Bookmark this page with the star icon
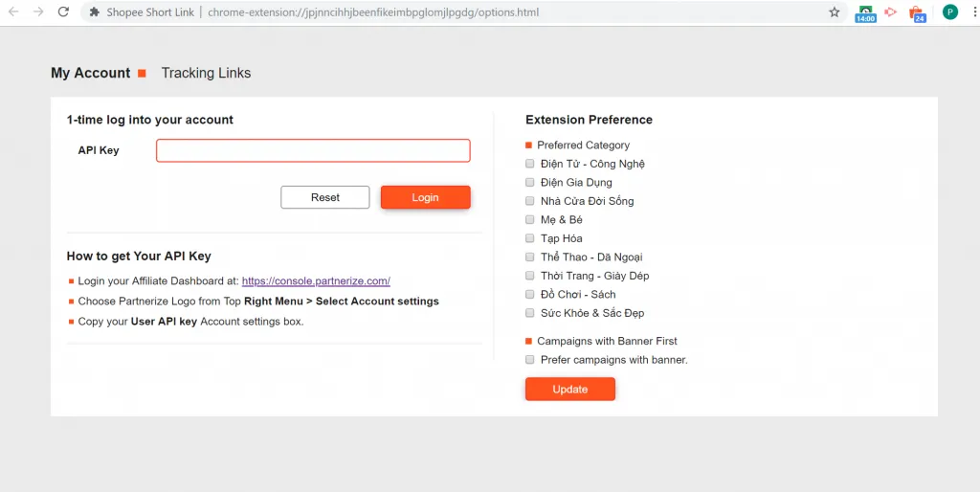980x492 pixels. coord(835,11)
